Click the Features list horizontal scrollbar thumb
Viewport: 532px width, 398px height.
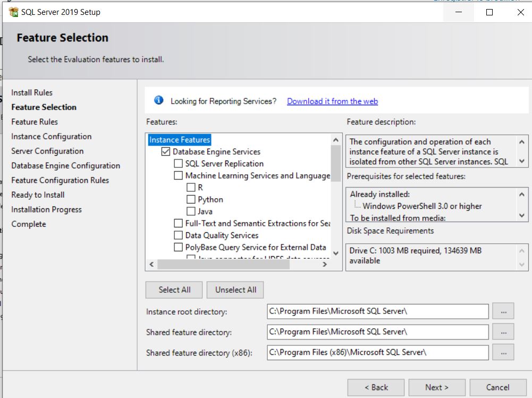(x=224, y=264)
